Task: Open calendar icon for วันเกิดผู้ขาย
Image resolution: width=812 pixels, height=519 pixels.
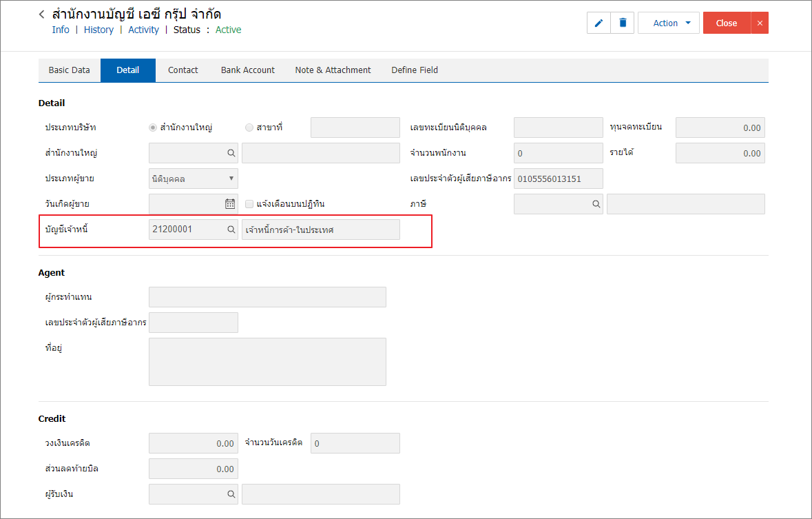Action: coord(230,204)
